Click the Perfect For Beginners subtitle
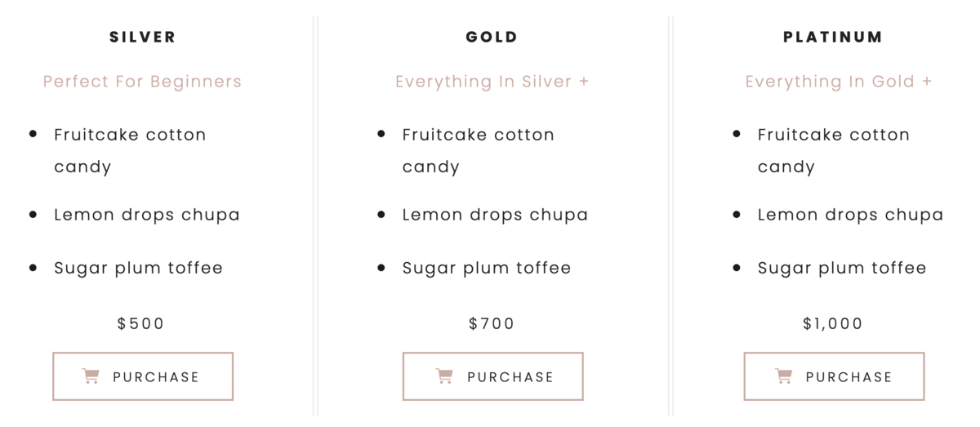 coord(142,82)
